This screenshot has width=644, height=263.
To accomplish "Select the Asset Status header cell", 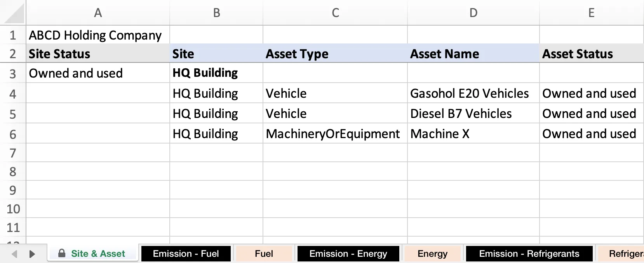I will [x=578, y=54].
